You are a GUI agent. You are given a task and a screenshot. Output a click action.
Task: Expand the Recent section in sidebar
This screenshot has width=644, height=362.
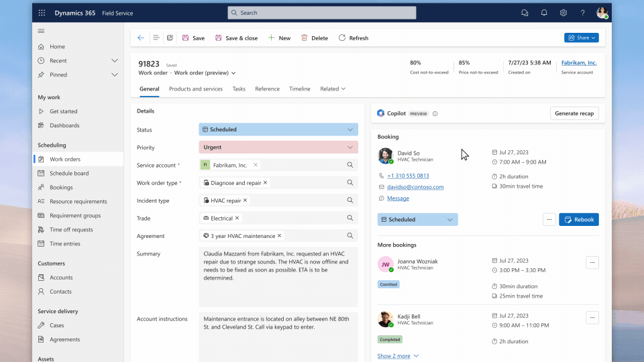(x=114, y=60)
